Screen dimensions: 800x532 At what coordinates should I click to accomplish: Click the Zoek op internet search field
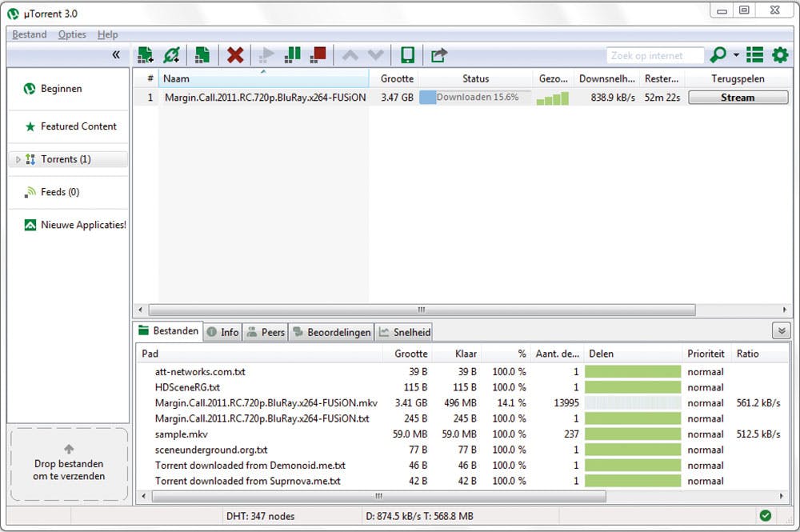[x=654, y=55]
